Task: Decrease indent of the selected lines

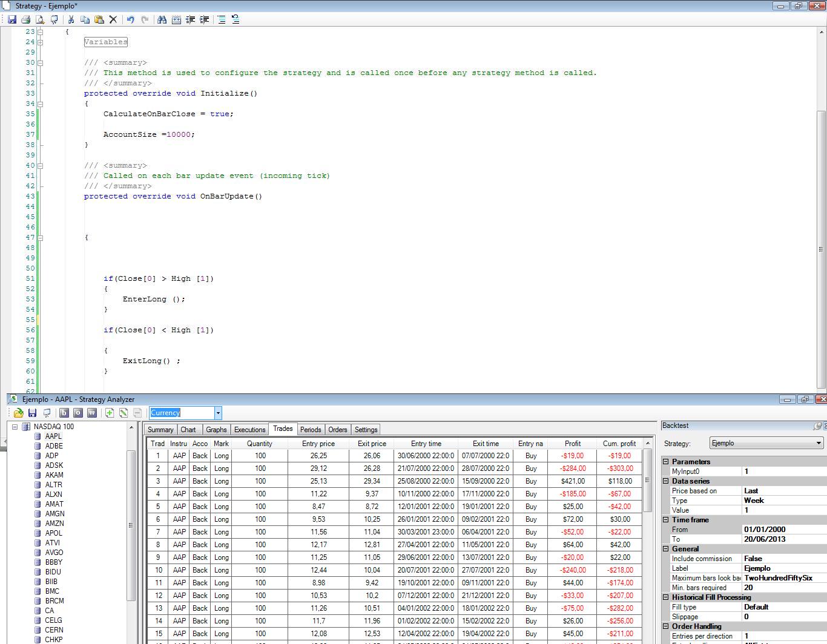Action: pos(190,19)
